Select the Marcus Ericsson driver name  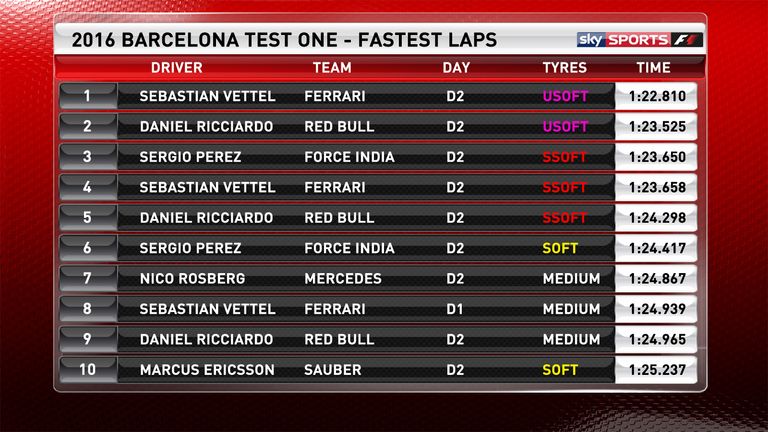[207, 370]
